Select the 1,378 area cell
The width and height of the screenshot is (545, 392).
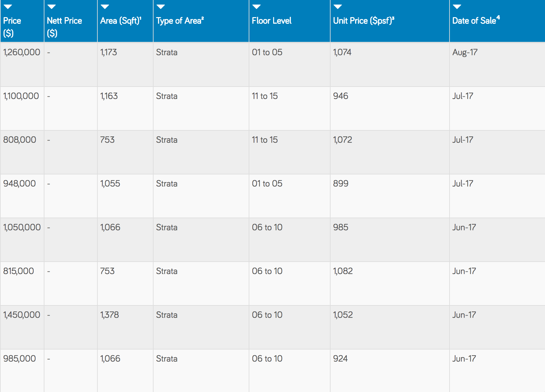109,315
